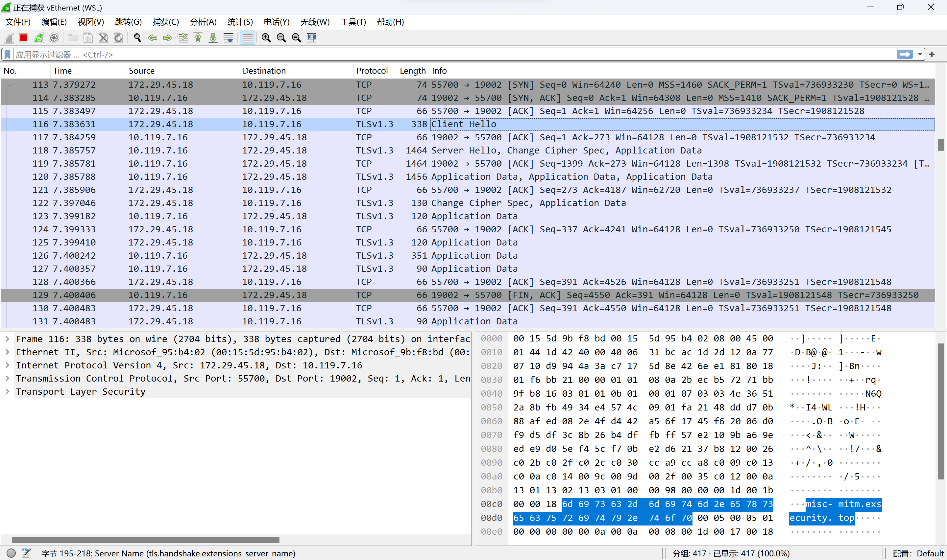Select packet 113 SYN row
This screenshot has width=947, height=560.
click(468, 85)
